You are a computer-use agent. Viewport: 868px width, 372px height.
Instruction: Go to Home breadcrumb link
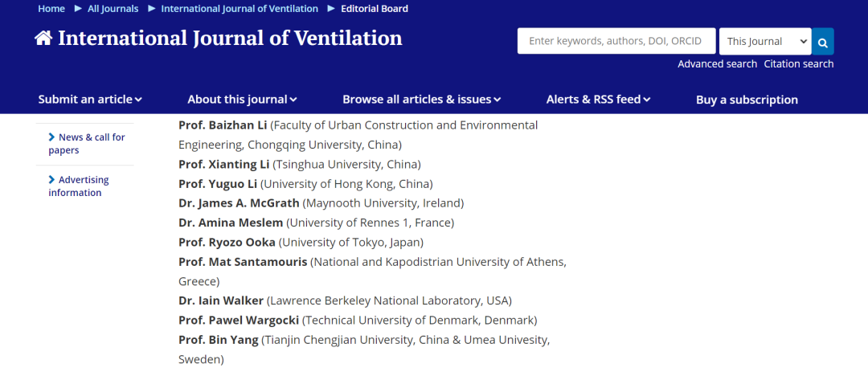(51, 9)
